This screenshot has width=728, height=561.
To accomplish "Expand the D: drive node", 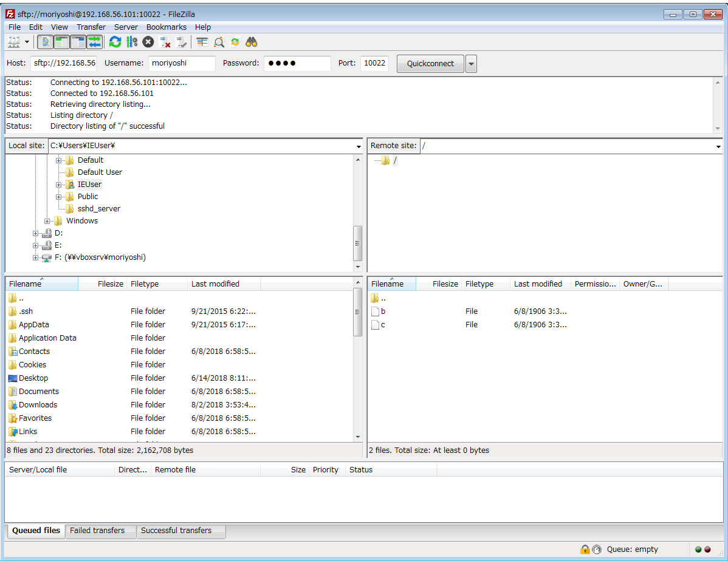I will point(35,233).
